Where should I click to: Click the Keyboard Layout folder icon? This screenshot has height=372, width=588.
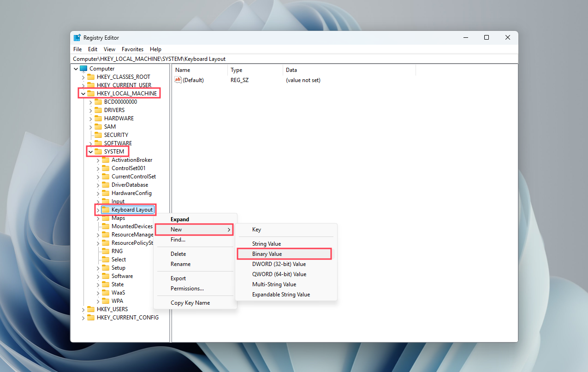[x=106, y=210]
